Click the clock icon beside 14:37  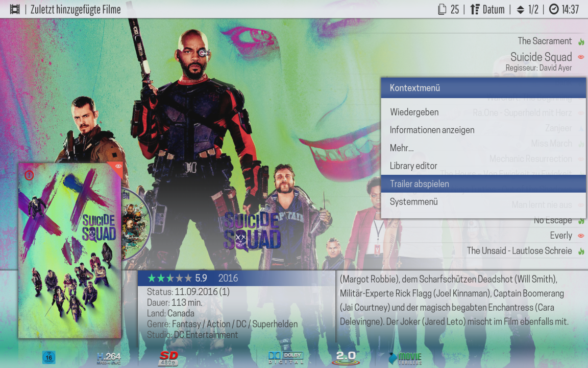point(554,9)
